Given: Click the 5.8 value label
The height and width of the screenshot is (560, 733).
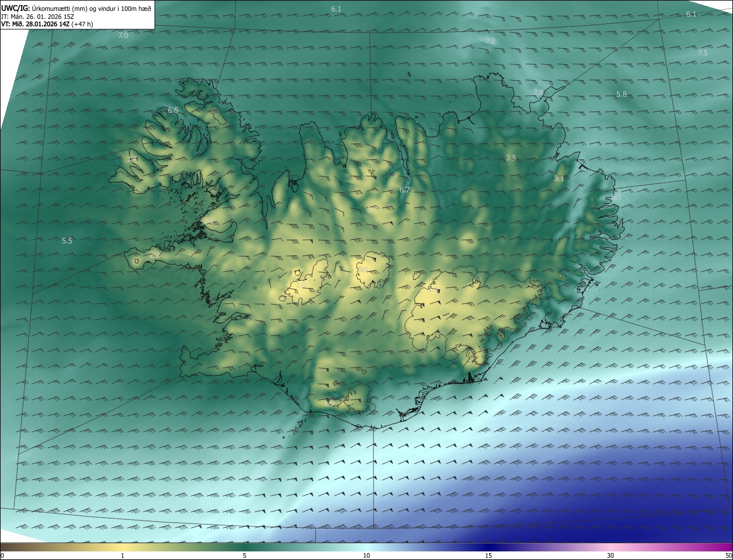Looking at the screenshot, I should click(621, 94).
